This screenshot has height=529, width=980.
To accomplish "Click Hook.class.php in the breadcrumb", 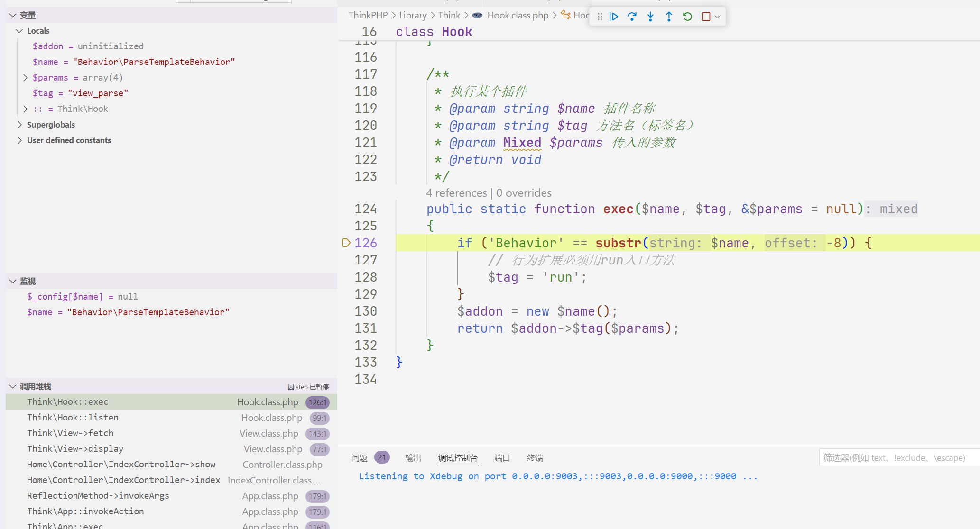I will click(518, 15).
